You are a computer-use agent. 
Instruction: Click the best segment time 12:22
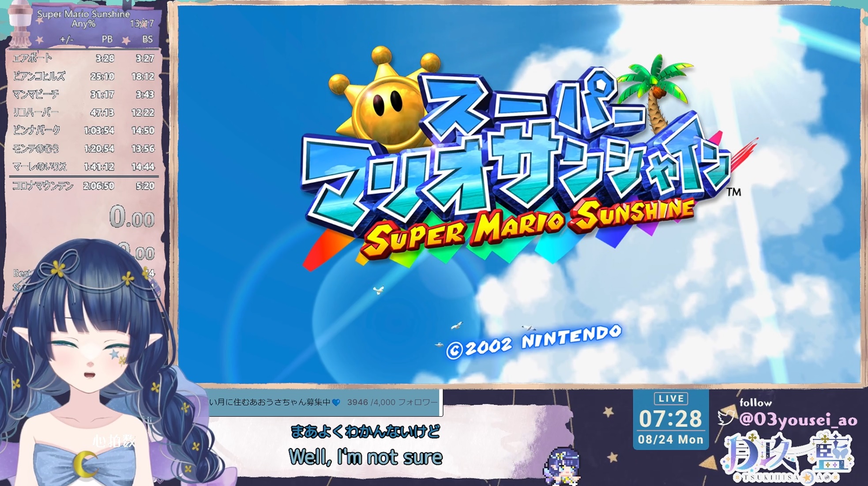click(143, 113)
